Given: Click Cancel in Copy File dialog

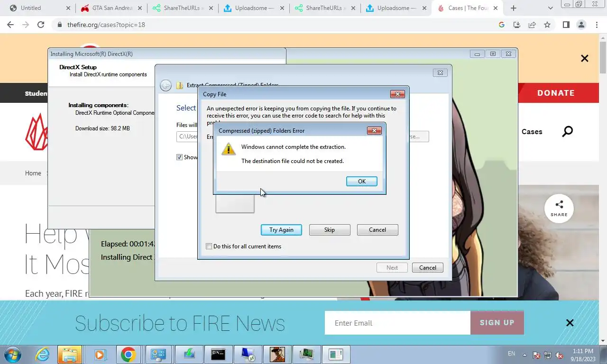Looking at the screenshot, I should pos(377,230).
